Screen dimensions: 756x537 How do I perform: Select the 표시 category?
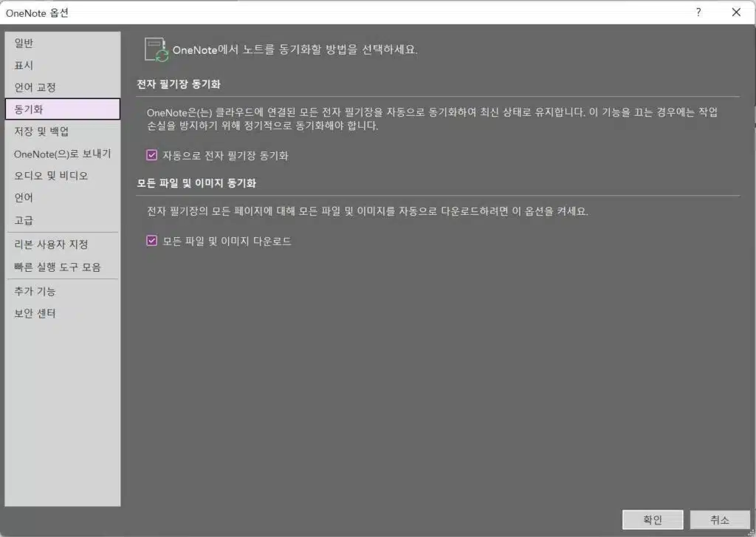(62, 65)
